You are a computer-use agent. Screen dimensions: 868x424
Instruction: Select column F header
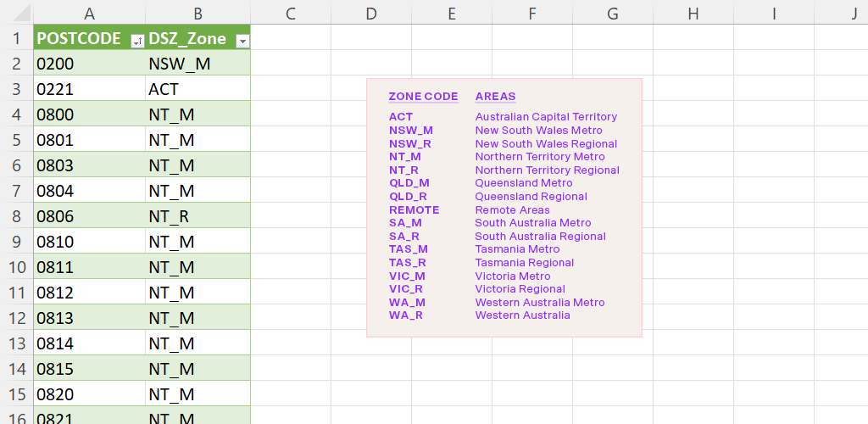[532, 14]
